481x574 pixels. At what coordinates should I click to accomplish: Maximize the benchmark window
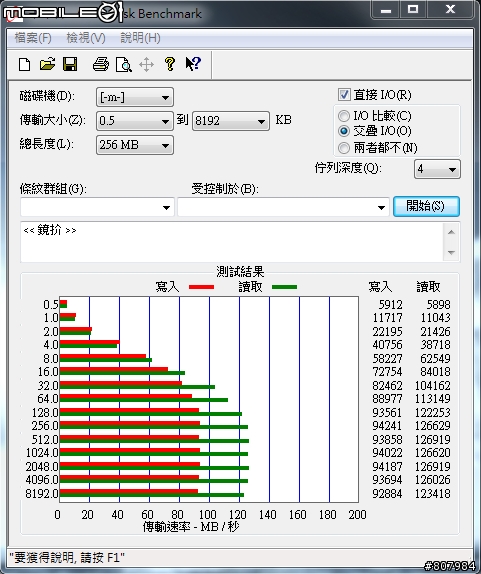coord(413,9)
